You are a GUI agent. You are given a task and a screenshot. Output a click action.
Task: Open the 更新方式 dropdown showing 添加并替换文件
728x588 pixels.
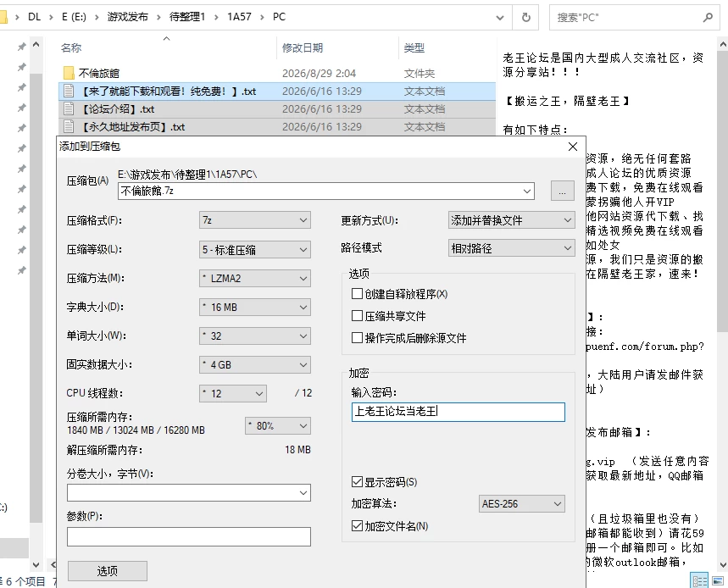512,220
